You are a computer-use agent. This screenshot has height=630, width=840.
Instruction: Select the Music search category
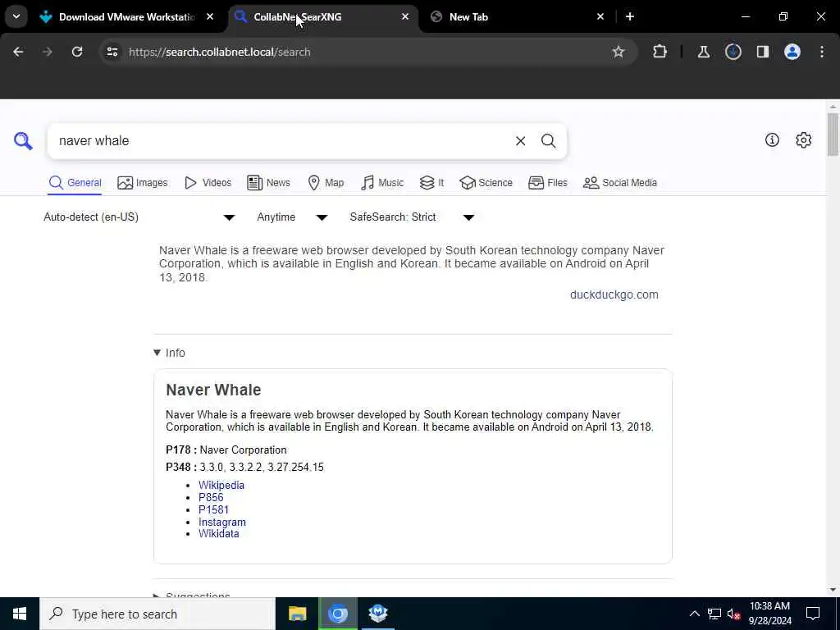382,183
